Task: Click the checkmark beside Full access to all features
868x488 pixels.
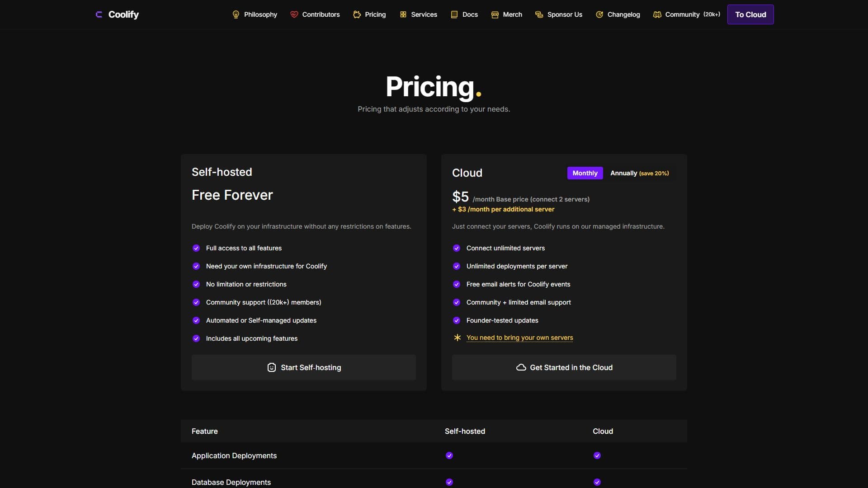Action: 196,248
